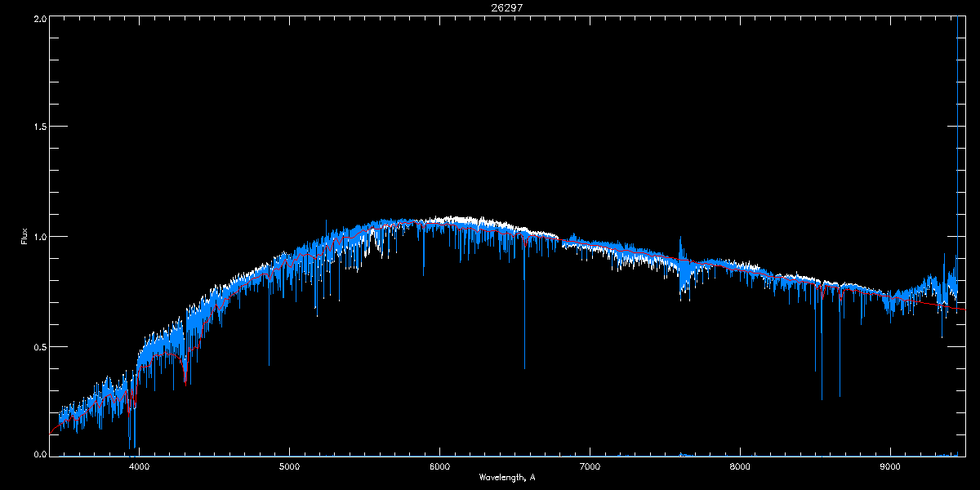Click the 4000 wavelength tick label
980x490 pixels.
click(140, 467)
